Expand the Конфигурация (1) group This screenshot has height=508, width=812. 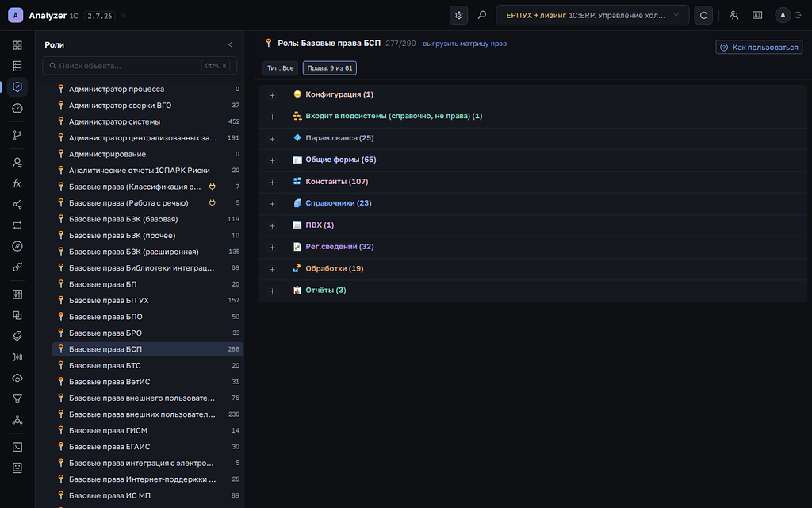pyautogui.click(x=273, y=95)
